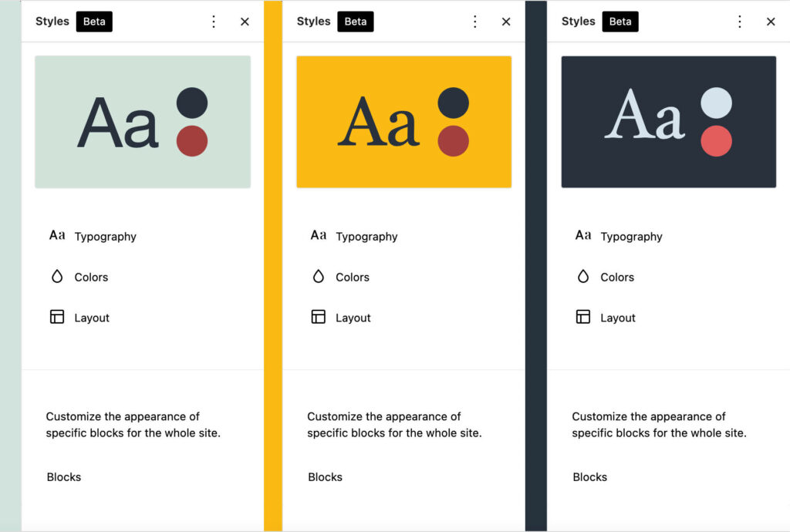Click the dark navy style preview card

click(668, 121)
